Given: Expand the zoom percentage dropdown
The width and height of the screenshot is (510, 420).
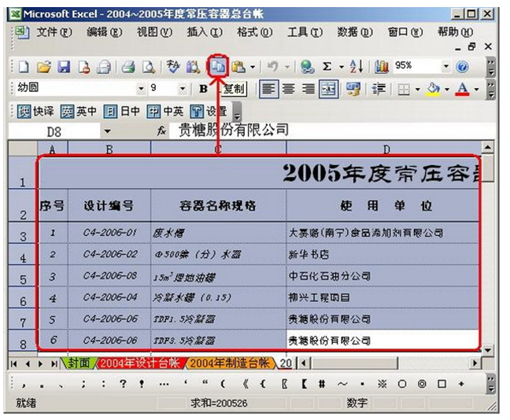Looking at the screenshot, I should click(x=446, y=68).
